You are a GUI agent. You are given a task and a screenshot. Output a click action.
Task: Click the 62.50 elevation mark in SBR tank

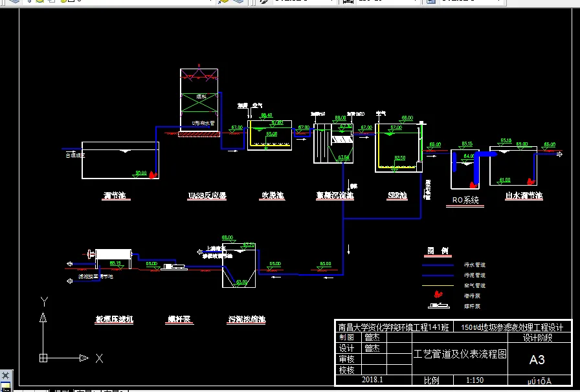coord(400,158)
